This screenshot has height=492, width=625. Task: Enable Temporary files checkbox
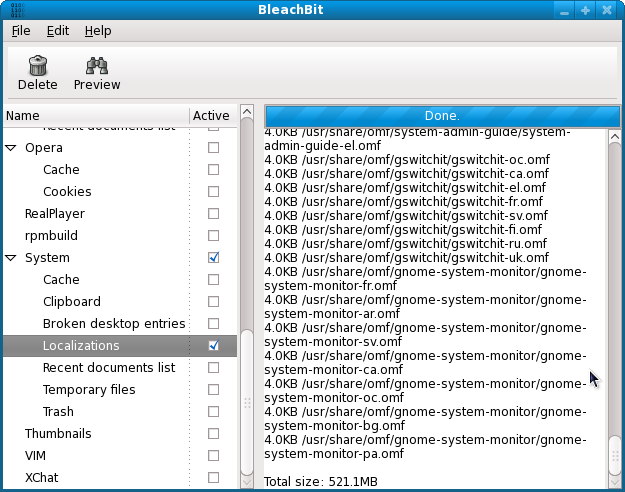pos(214,390)
